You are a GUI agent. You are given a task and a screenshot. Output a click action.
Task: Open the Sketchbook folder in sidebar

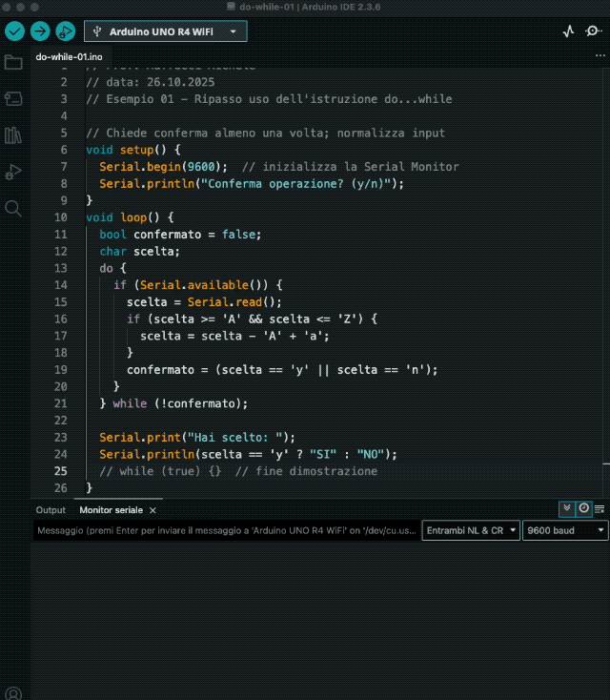[x=13, y=63]
